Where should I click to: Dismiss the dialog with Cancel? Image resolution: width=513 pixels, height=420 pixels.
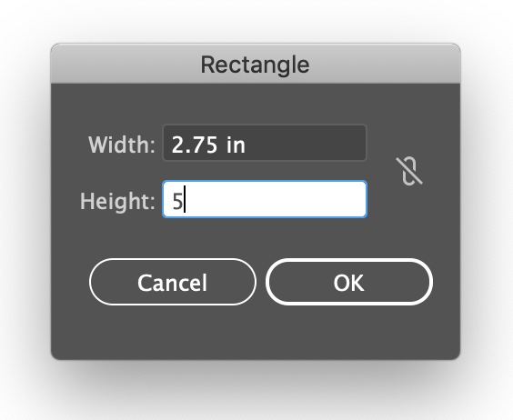tap(173, 282)
